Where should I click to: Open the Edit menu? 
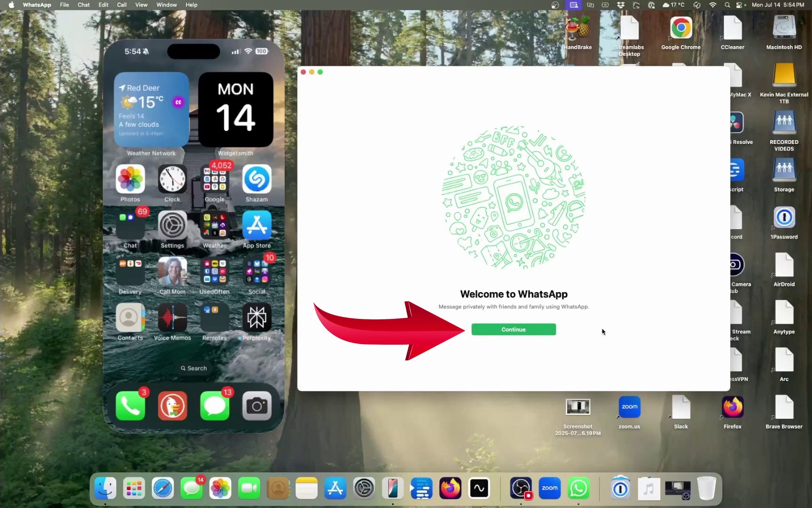click(103, 5)
